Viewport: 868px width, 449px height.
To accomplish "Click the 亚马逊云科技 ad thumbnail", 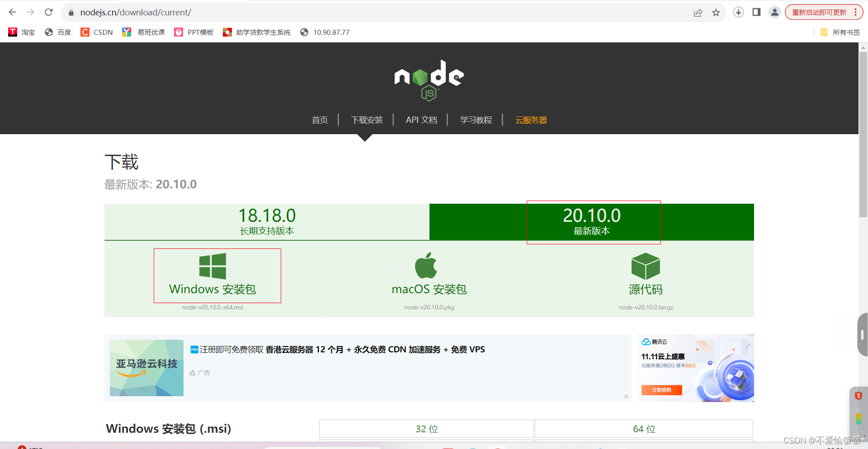I will click(x=146, y=368).
